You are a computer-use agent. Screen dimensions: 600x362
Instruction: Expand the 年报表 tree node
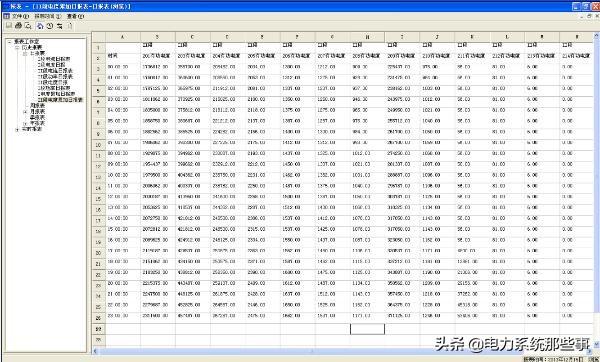25,123
